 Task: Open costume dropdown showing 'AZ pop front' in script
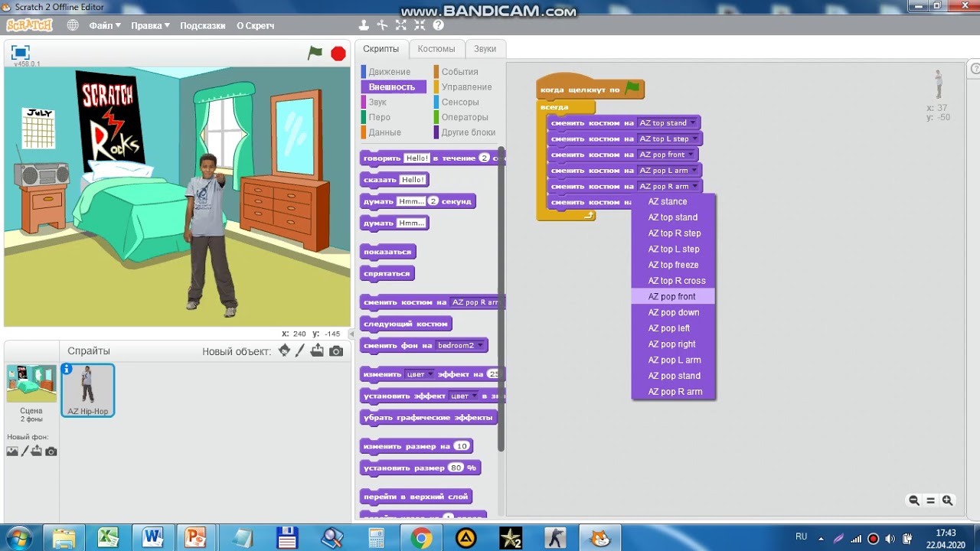[x=667, y=155]
